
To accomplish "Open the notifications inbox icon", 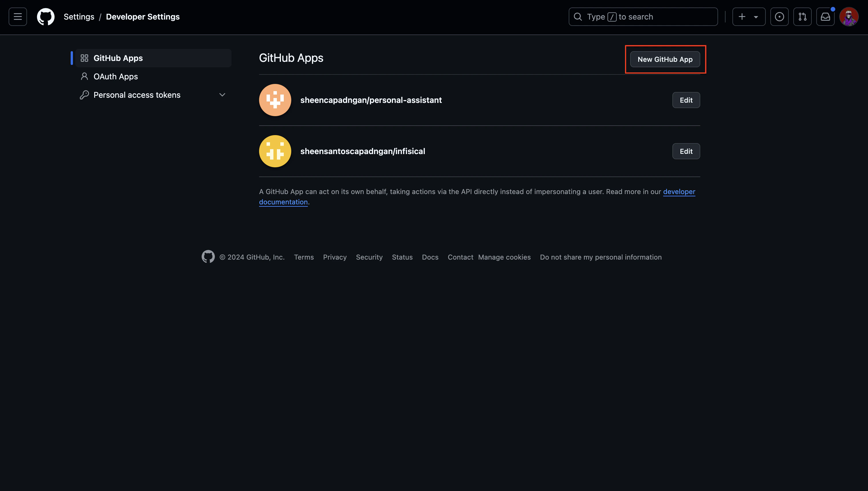I will click(x=825, y=16).
